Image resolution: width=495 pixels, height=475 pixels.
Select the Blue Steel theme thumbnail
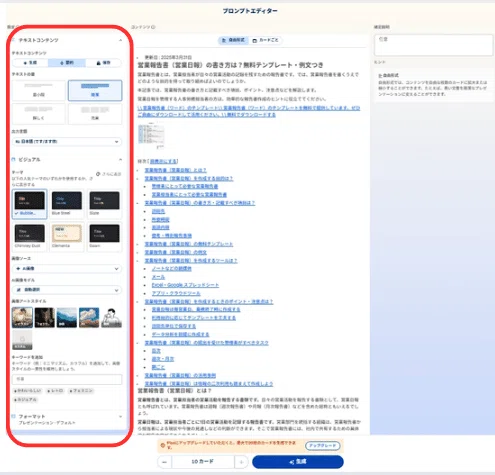tap(67, 204)
